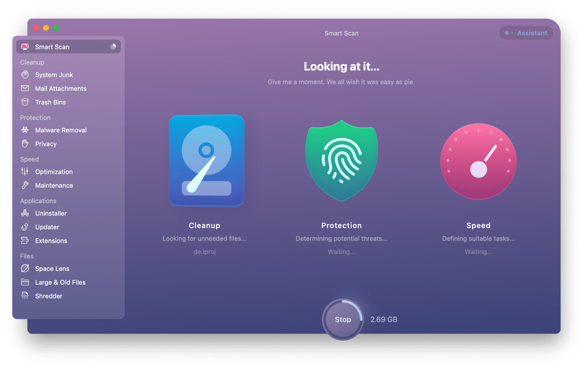Stop the running Smart Scan
This screenshot has width=588, height=370.
(x=343, y=319)
